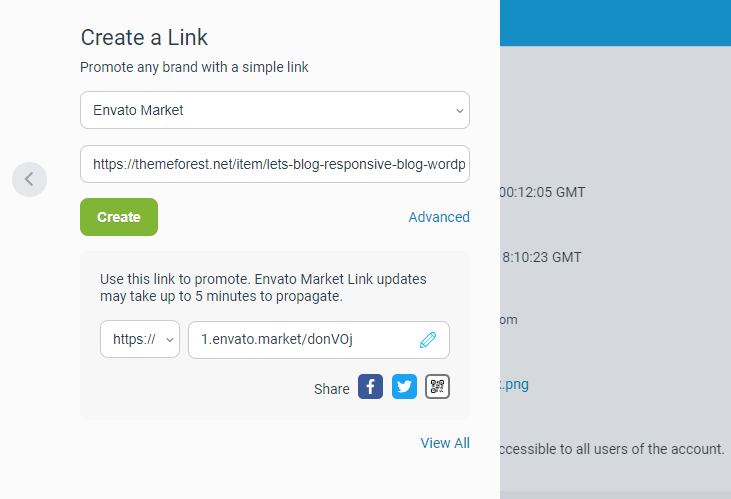Click the 1.envato.market/donVOj short link field
The width and height of the screenshot is (731, 499).
(x=319, y=340)
